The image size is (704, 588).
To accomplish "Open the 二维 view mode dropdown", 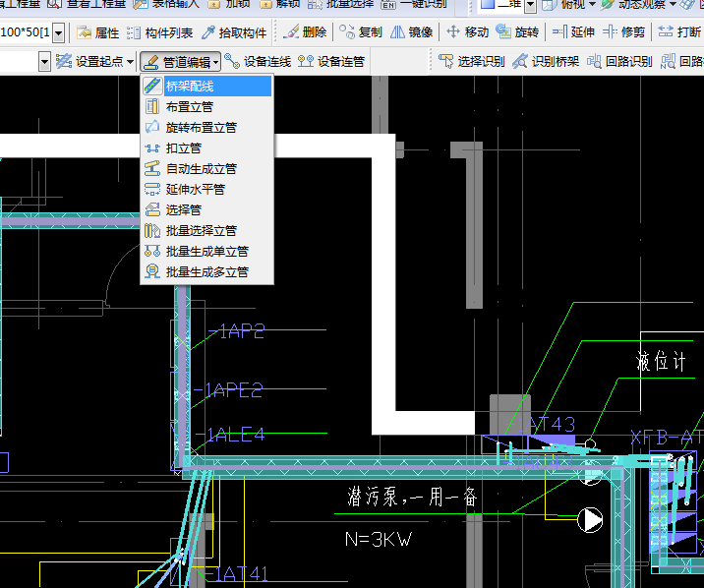I will tap(530, 5).
